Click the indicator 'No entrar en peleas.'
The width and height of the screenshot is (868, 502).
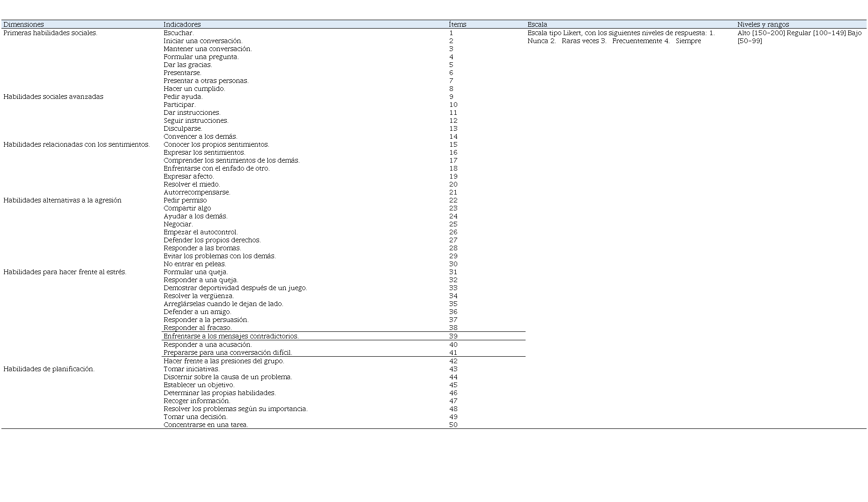(x=195, y=264)
